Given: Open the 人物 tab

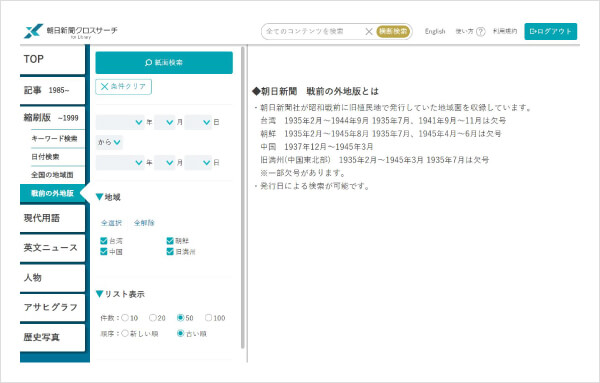Looking at the screenshot, I should pos(52,277).
